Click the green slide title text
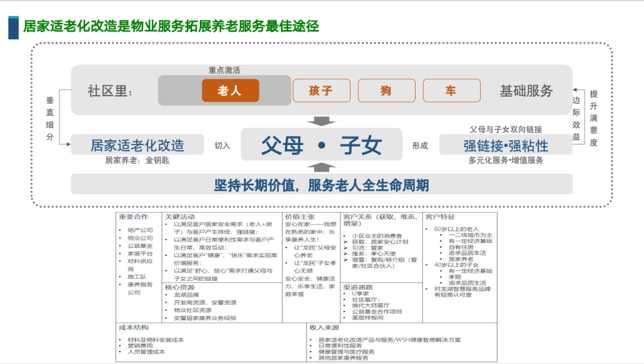This screenshot has height=364, width=644. pos(171,26)
